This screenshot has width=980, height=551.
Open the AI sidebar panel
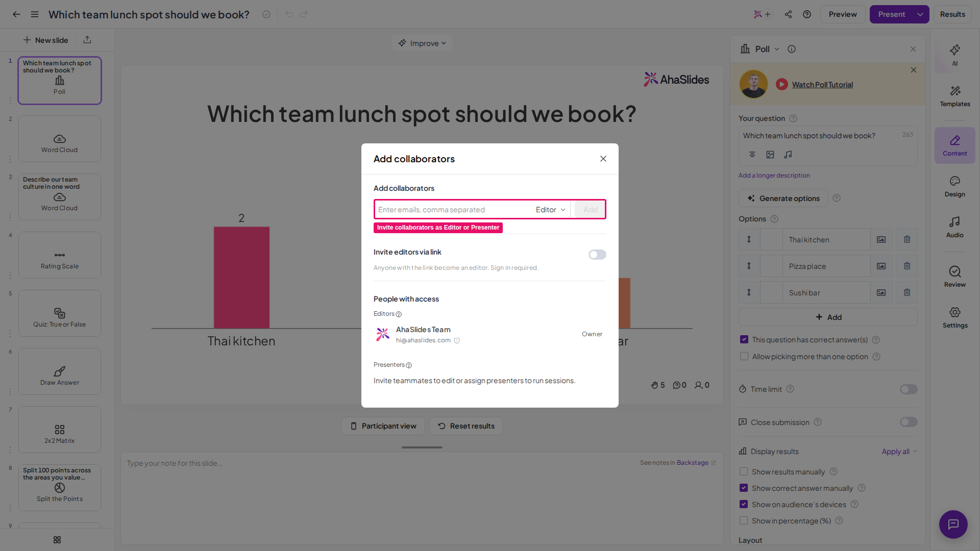[954, 55]
